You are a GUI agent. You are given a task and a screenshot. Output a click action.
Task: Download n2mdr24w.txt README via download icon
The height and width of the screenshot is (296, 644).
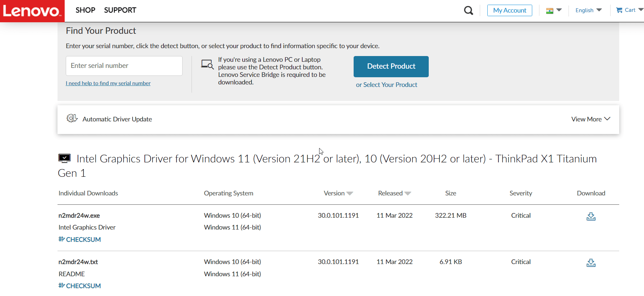[x=591, y=263]
